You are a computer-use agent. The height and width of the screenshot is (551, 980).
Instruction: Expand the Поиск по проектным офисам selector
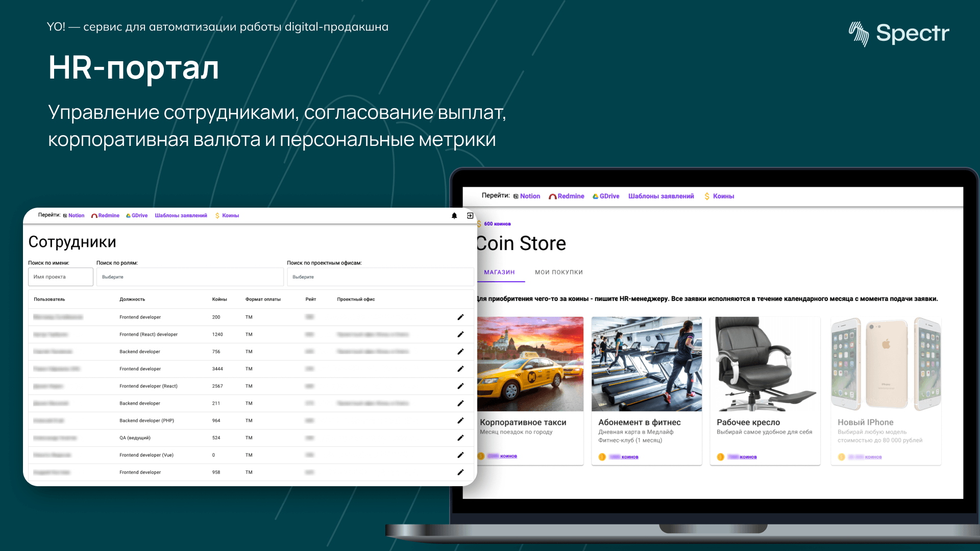pyautogui.click(x=381, y=277)
